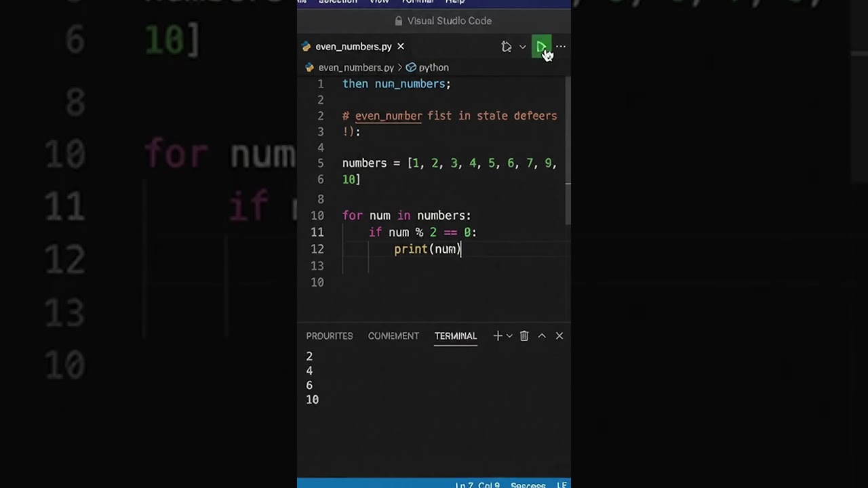Click the numbers list assignment line
Screen dimensions: 868x488
[x=450, y=163]
